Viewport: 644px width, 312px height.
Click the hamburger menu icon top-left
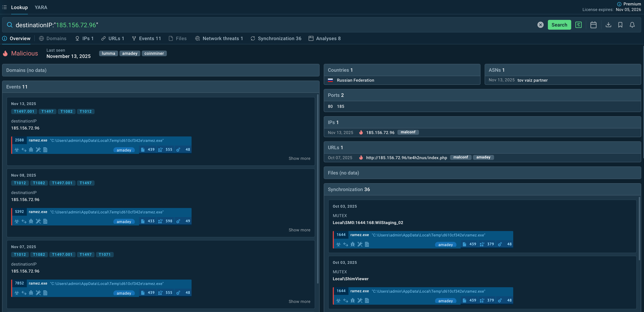[x=5, y=7]
